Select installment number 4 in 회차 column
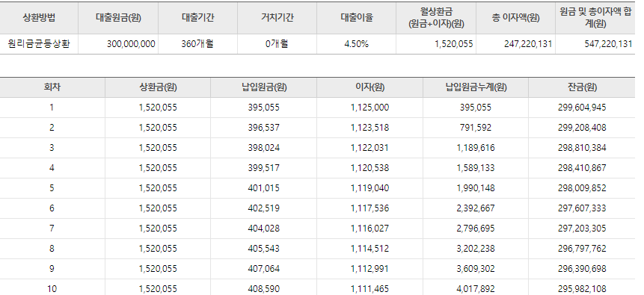 pyautogui.click(x=52, y=168)
